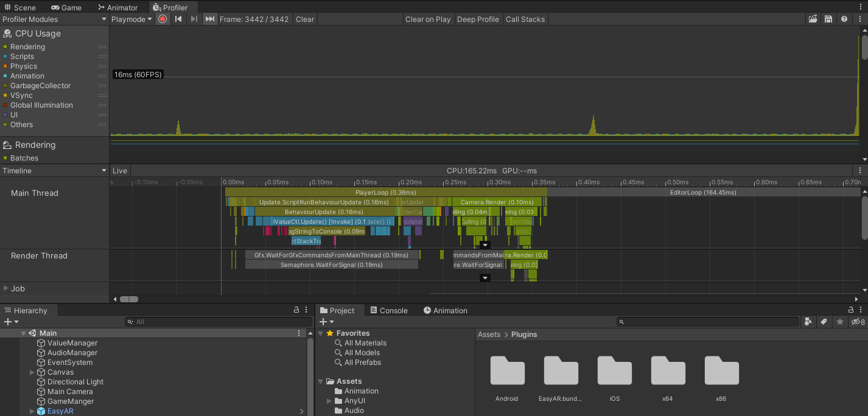This screenshot has height=416, width=868.
Task: Open Timeline details kebab menu
Action: pyautogui.click(x=859, y=171)
